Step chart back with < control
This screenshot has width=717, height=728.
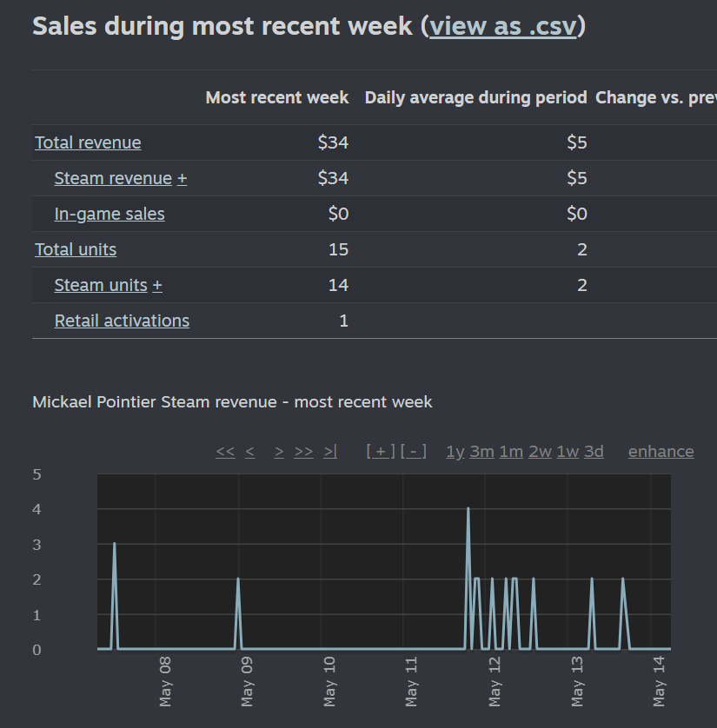(x=249, y=451)
